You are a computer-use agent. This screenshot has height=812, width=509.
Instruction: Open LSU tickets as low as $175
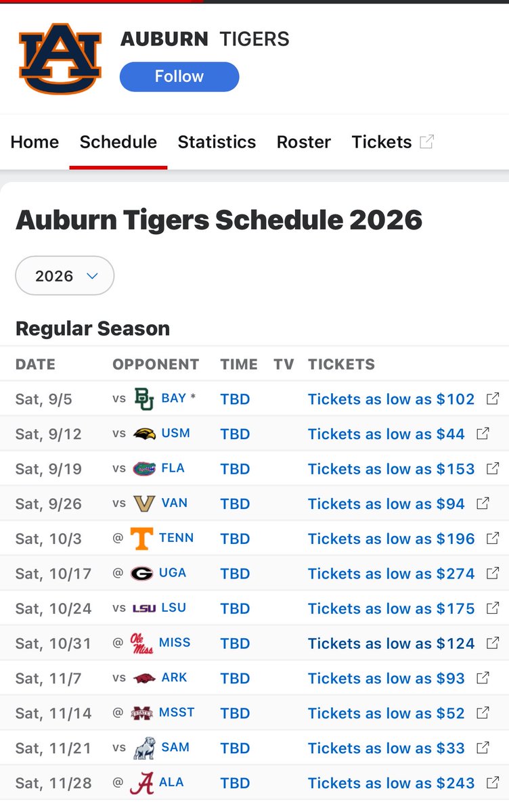pyautogui.click(x=391, y=608)
